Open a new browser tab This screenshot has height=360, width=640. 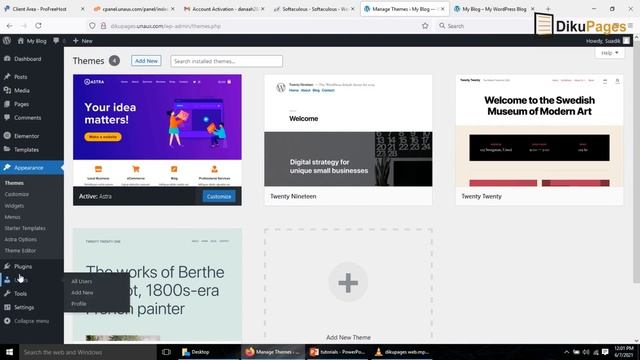pos(548,9)
